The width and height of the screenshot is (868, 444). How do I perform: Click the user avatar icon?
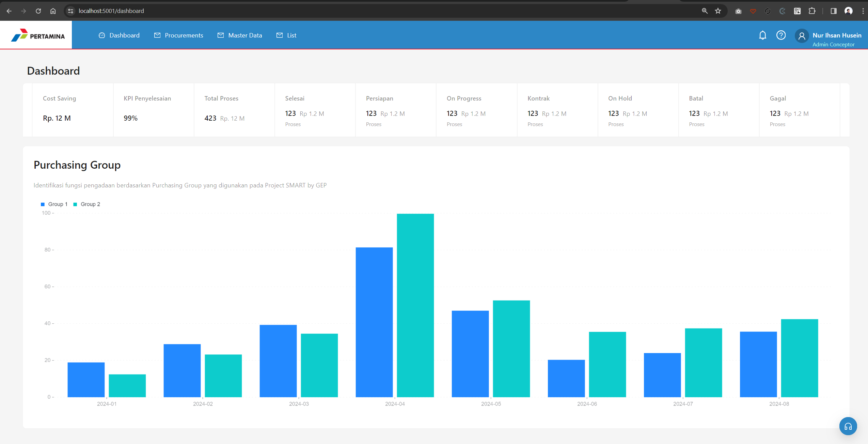(802, 36)
